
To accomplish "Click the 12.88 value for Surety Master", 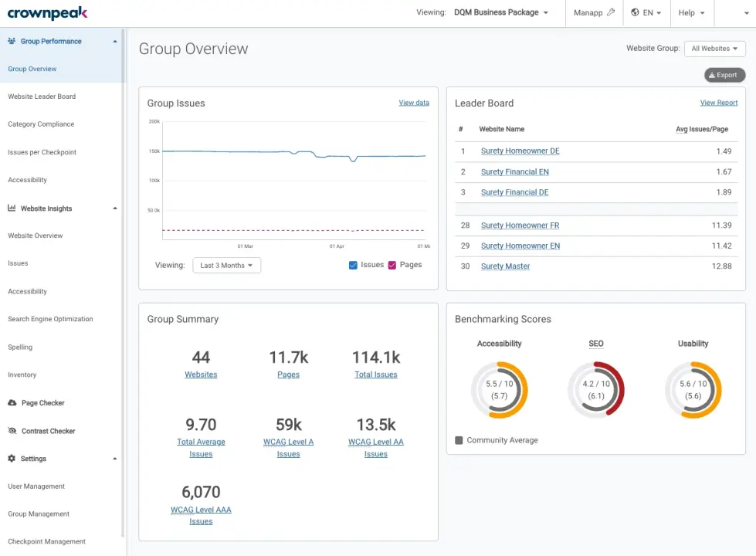I will point(722,266).
